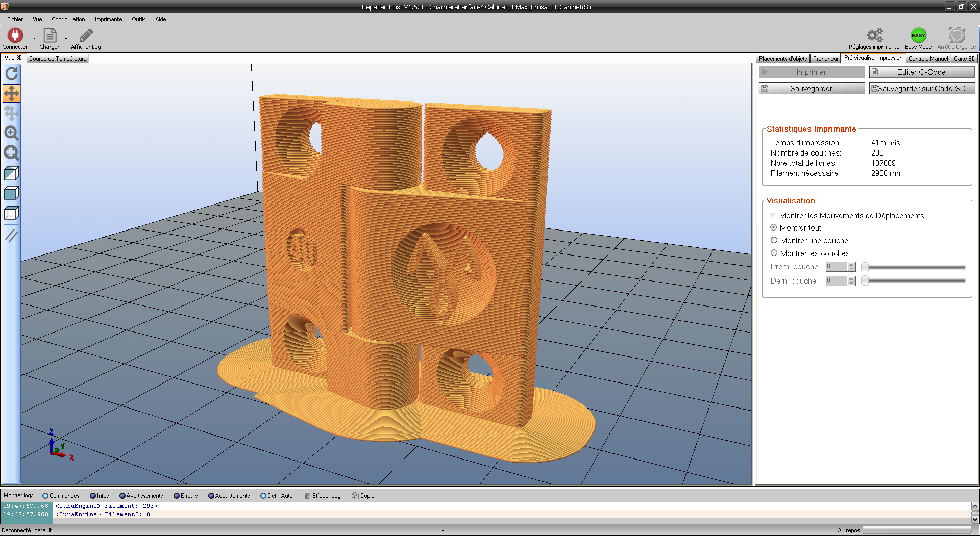Image resolution: width=980 pixels, height=536 pixels.
Task: Expand the Charger button dropdown arrow
Action: [x=66, y=38]
